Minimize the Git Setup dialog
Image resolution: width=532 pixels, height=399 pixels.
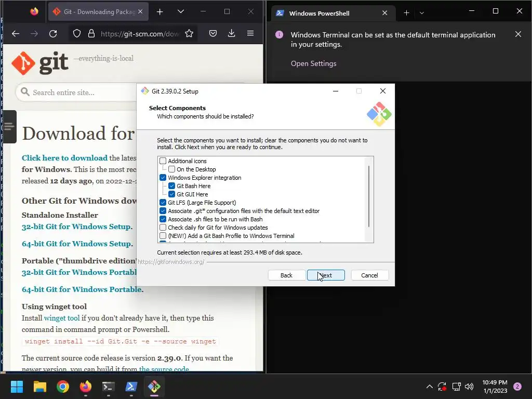336,91
